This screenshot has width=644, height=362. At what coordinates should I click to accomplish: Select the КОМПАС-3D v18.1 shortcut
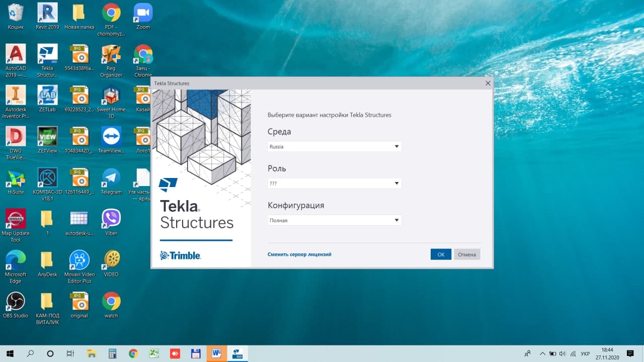[x=47, y=185]
